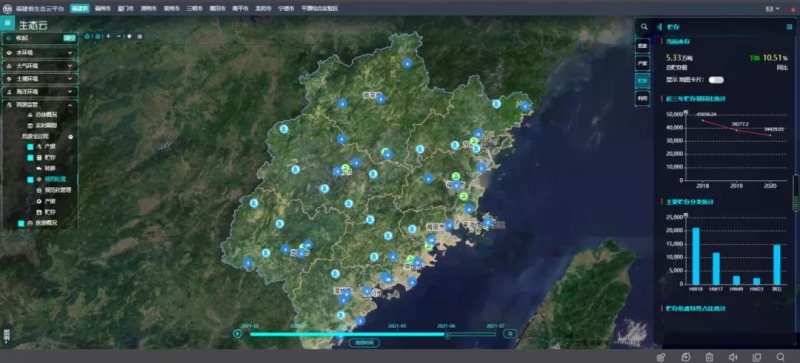
Task: Open the list menu icon in 贮存 panel header
Action: pos(790,27)
